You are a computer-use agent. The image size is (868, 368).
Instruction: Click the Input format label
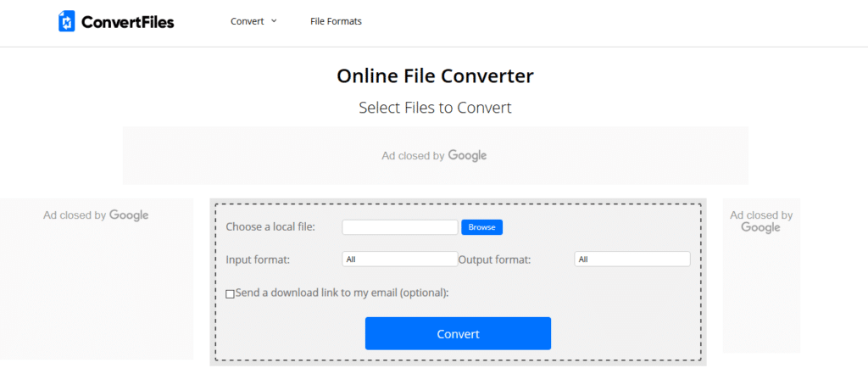point(258,259)
